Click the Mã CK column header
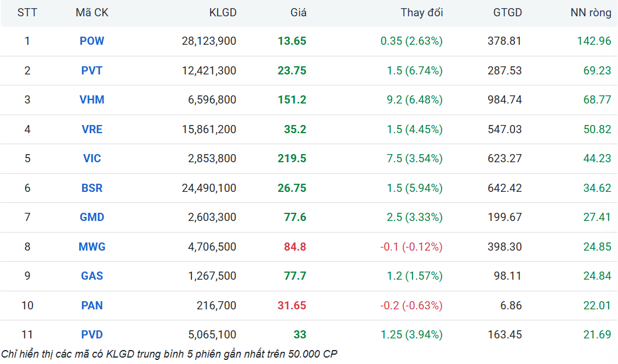 pos(92,13)
